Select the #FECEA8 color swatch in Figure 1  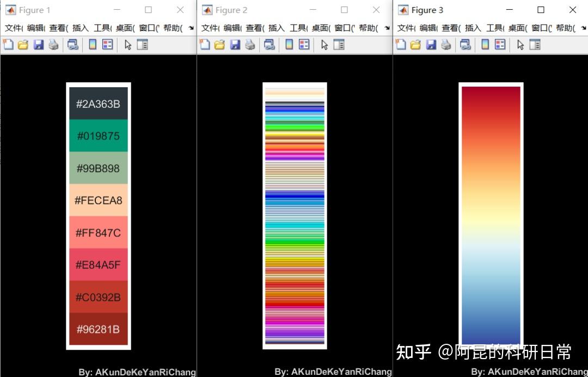(98, 200)
